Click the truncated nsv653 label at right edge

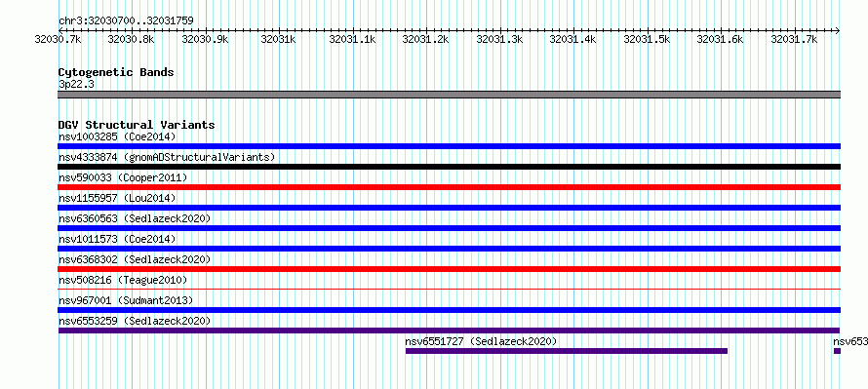[x=850, y=341]
